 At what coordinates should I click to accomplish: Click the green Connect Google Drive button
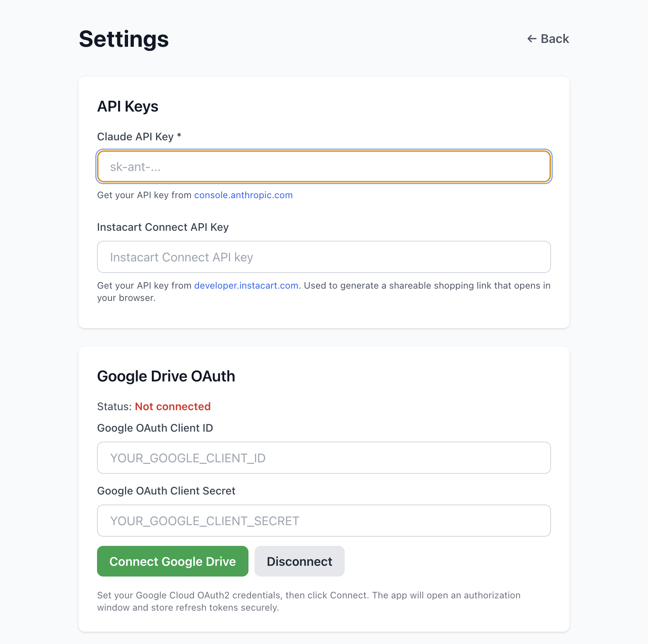[x=173, y=561]
